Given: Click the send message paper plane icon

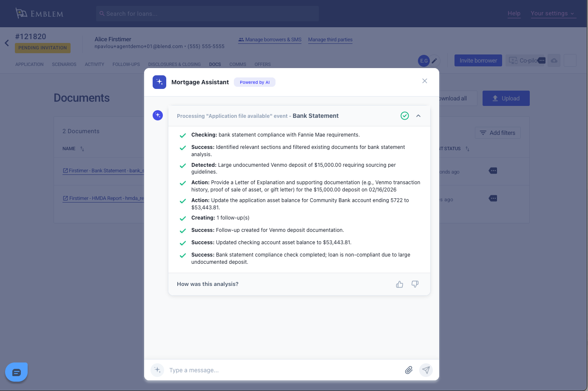Looking at the screenshot, I should (426, 370).
